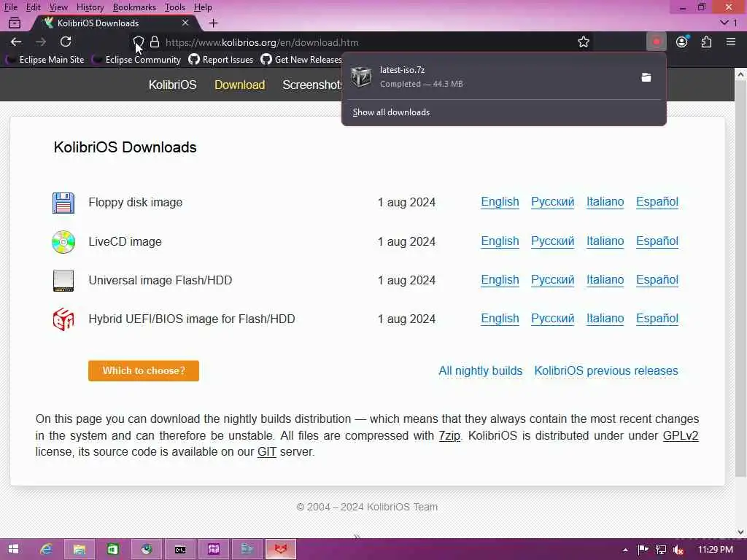This screenshot has height=560, width=747.
Task: Download Floppy disk image in English
Action: click(x=500, y=202)
